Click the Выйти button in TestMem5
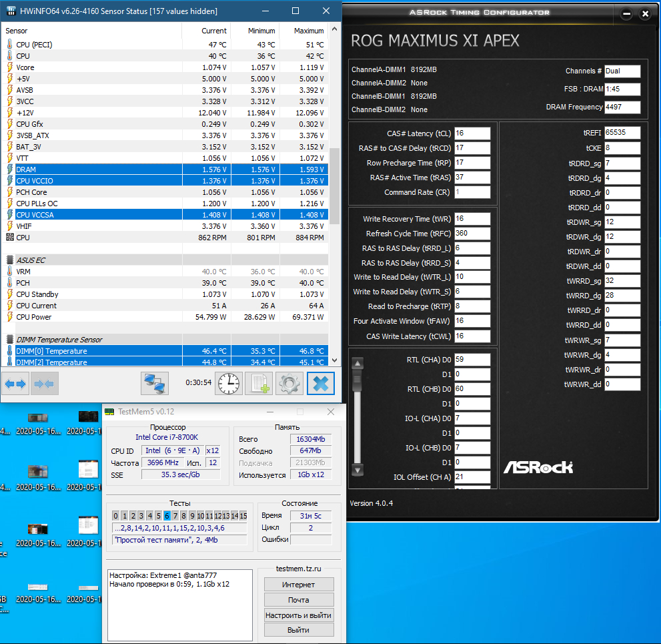661x644 pixels. 299,630
